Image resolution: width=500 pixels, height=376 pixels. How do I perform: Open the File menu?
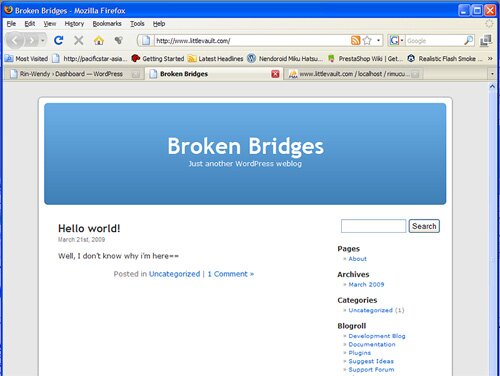11,24
